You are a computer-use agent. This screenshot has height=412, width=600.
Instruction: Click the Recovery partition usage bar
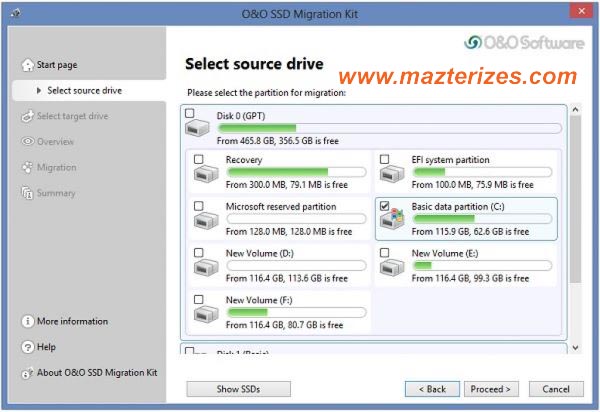[296, 172]
